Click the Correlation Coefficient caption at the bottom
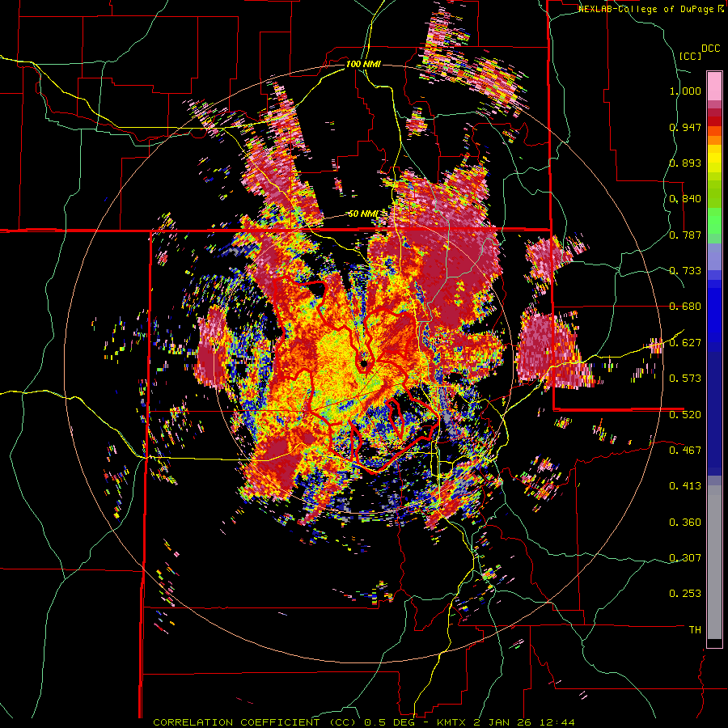728x728 pixels. point(364,722)
